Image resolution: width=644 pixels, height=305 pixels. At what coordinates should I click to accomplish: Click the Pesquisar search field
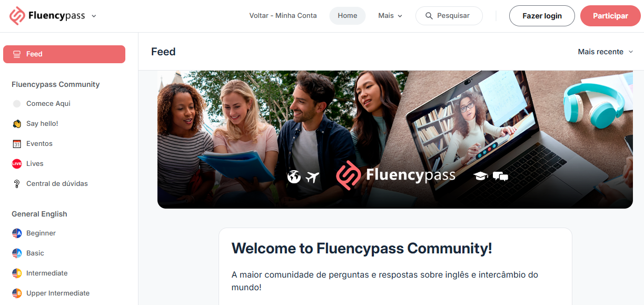(449, 16)
